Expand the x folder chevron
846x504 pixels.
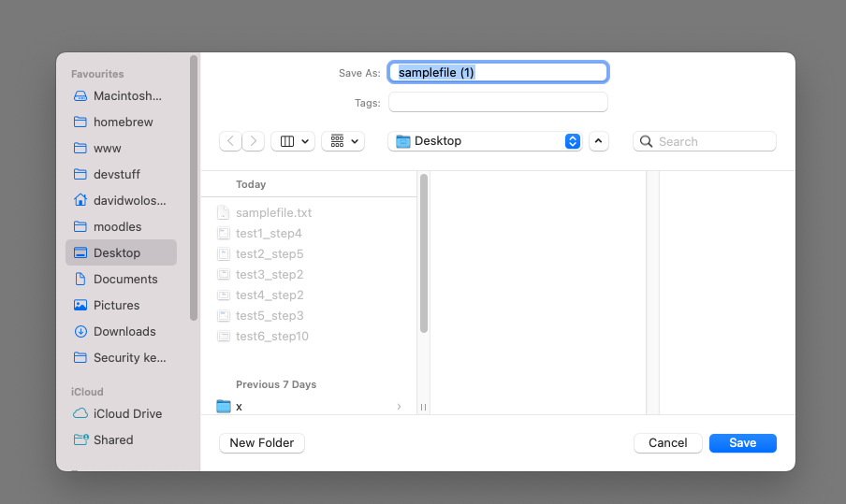(399, 407)
